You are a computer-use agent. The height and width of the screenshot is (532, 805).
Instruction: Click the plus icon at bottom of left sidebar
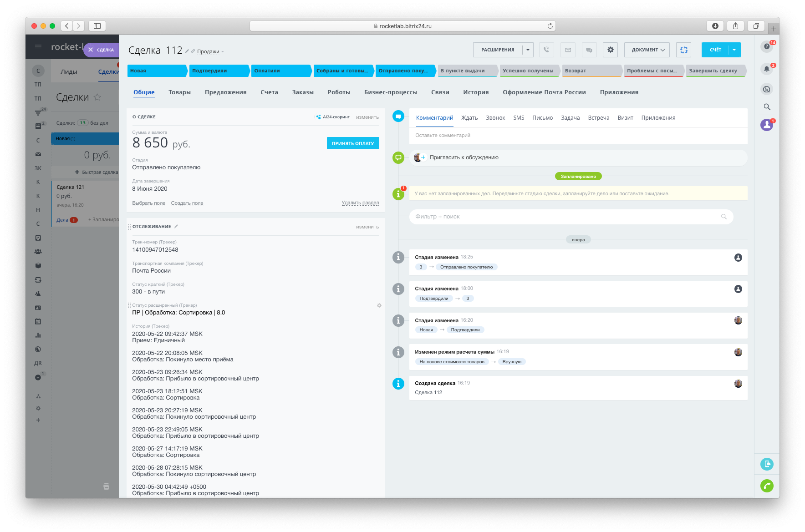click(38, 420)
